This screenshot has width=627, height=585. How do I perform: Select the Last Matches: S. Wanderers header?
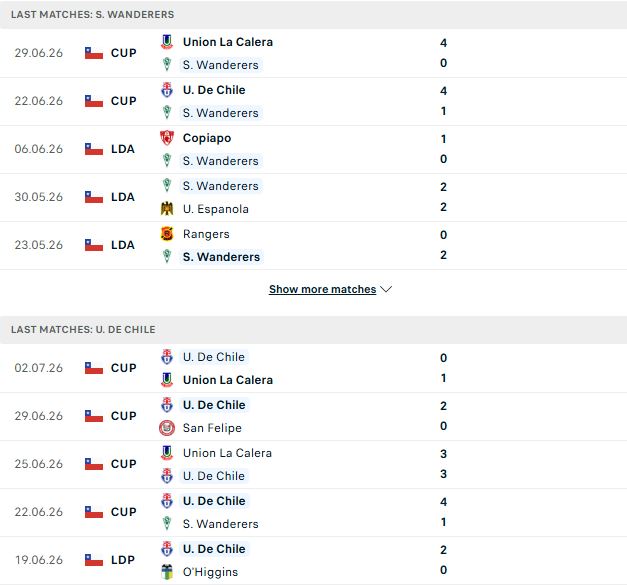[314, 14]
